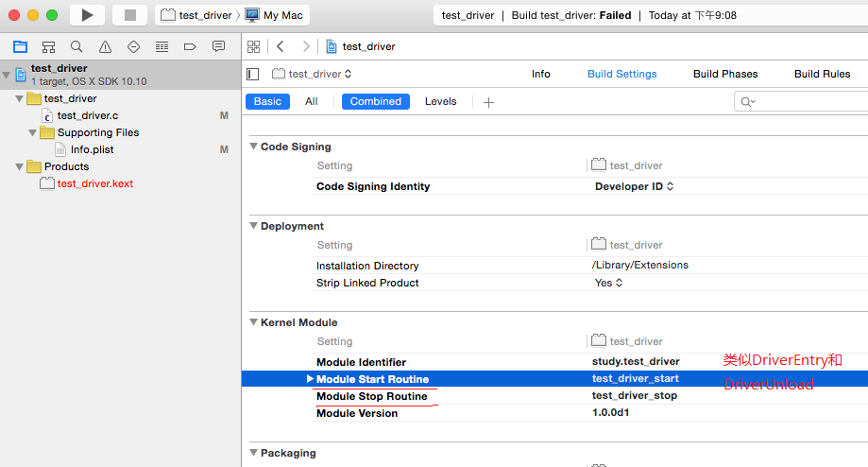This screenshot has width=868, height=467.
Task: Collapse the Kernel Module section
Action: [253, 322]
